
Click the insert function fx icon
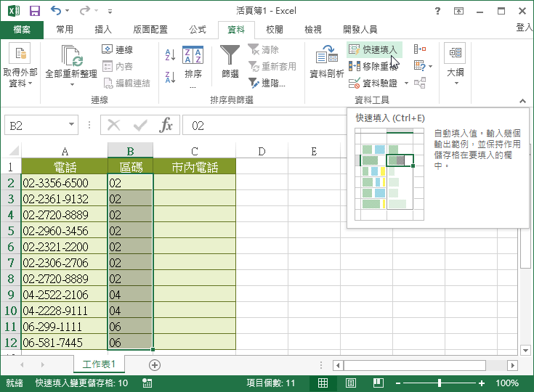(x=166, y=125)
